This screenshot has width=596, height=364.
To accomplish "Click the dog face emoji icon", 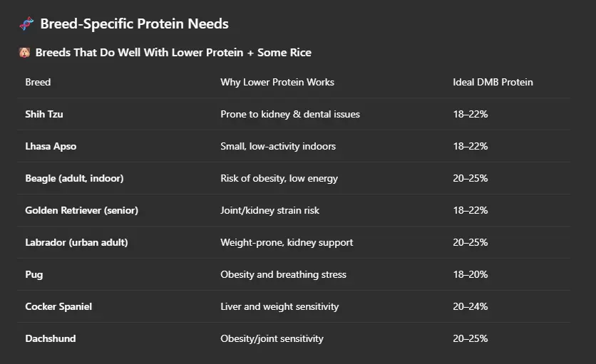I will tap(25, 53).
